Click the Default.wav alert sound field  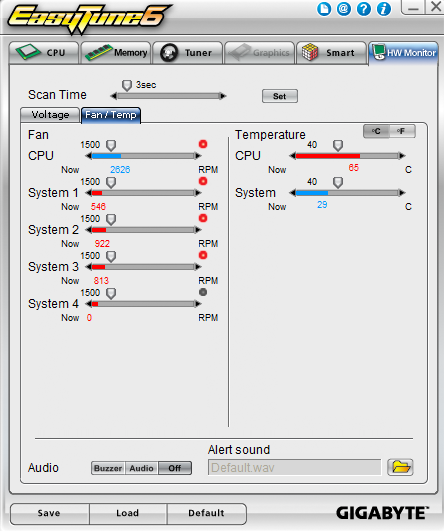pyautogui.click(x=294, y=467)
